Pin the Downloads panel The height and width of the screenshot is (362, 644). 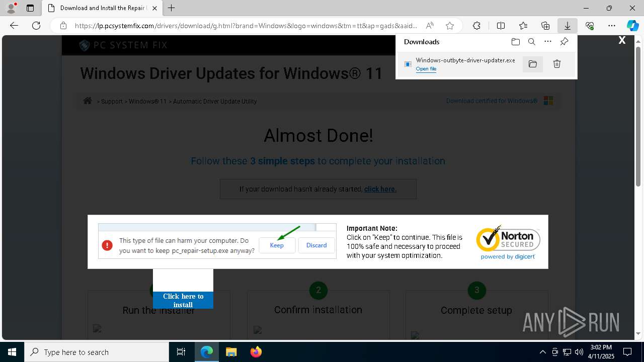[x=564, y=42]
